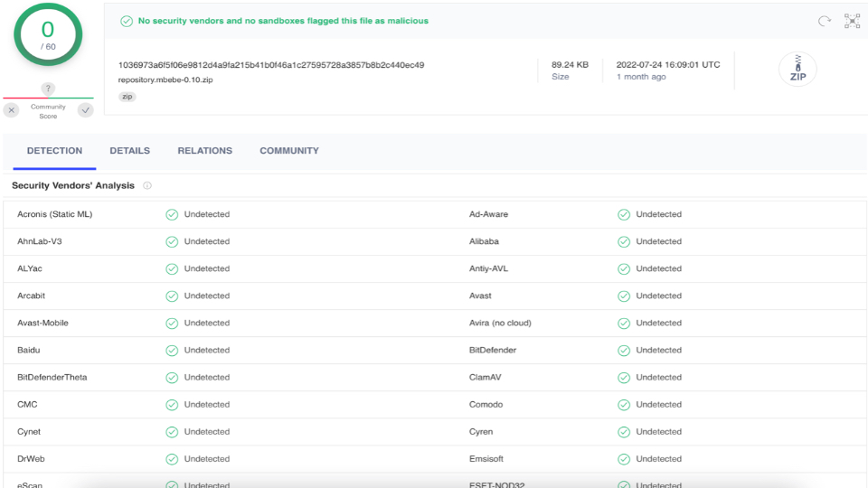Click the BitDefender vendor name
868x488 pixels.
coord(493,350)
